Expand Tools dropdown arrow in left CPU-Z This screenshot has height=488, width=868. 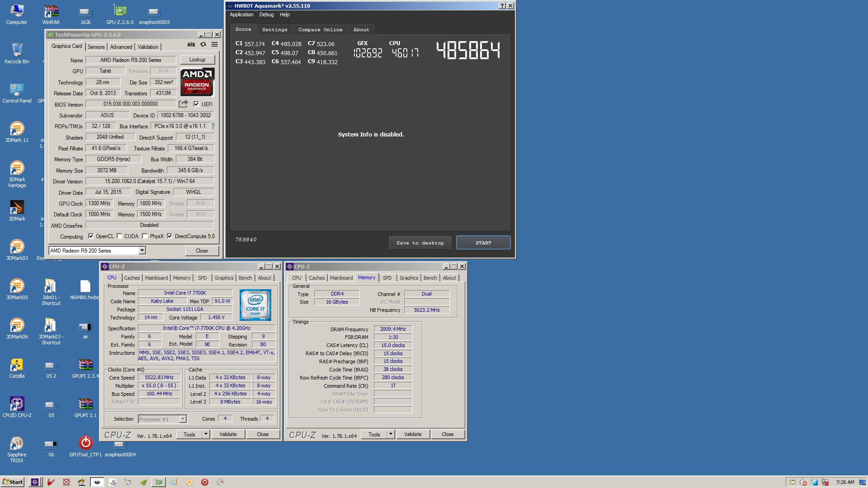coord(206,434)
